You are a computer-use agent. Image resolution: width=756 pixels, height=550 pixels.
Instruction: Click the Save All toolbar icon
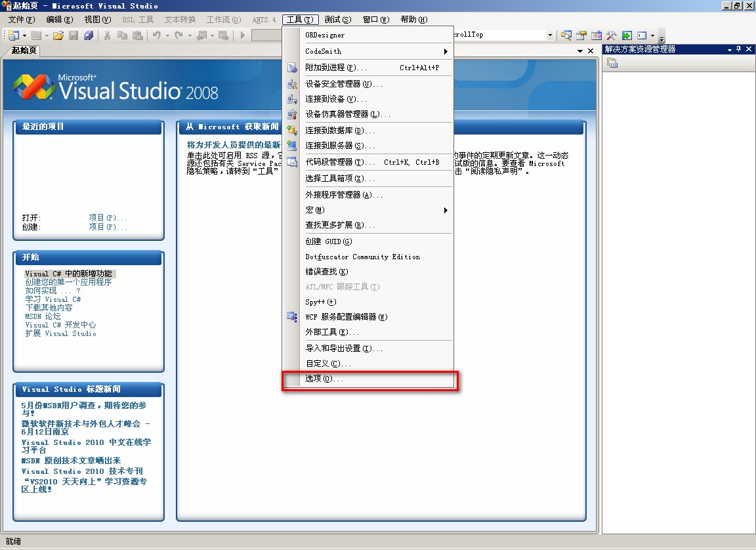[x=88, y=35]
